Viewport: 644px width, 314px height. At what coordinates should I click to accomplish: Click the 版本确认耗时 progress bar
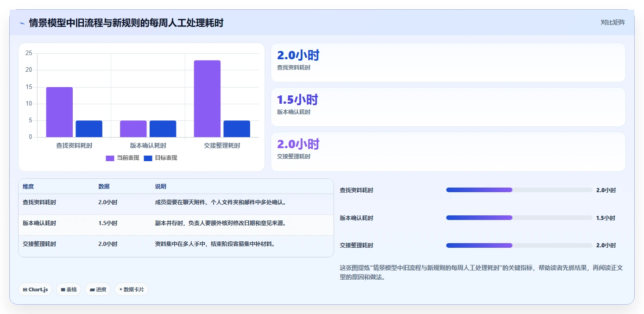pyautogui.click(x=519, y=218)
